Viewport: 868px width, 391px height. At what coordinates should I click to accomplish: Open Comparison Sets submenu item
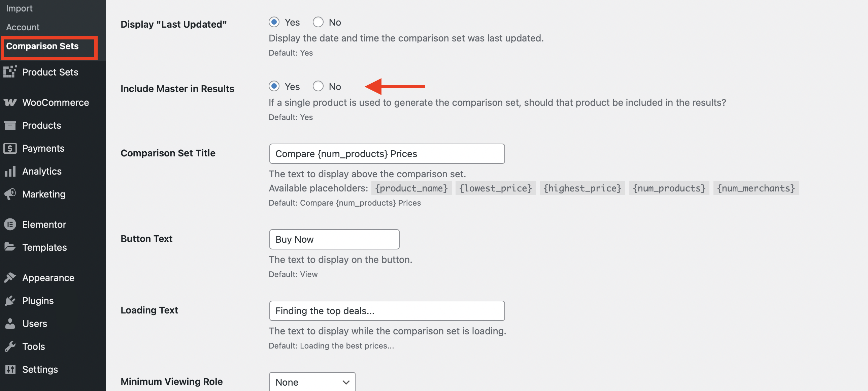(42, 46)
